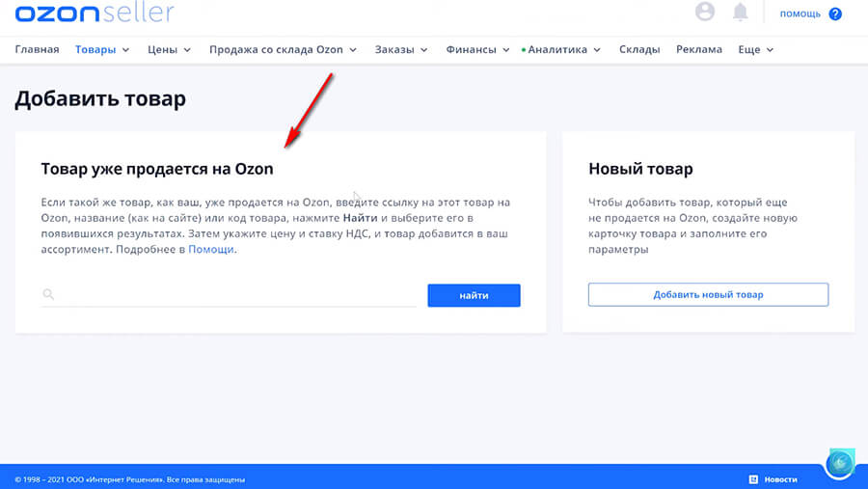The image size is (868, 489).
Task: Open the Склады section
Action: (639, 49)
